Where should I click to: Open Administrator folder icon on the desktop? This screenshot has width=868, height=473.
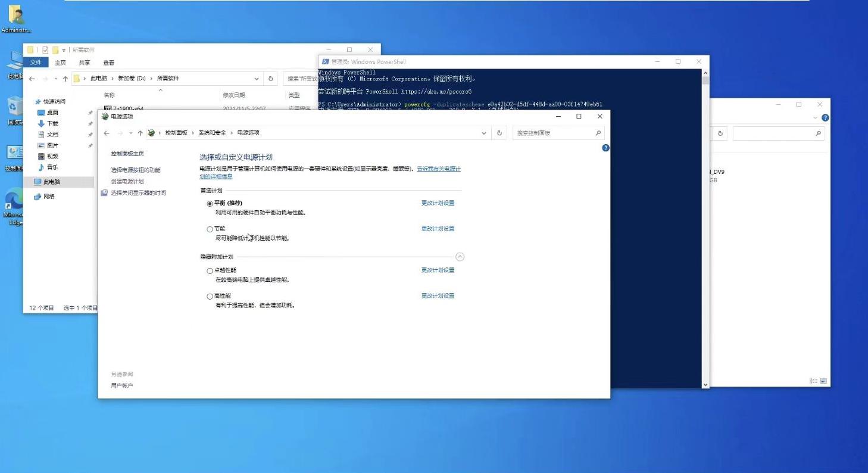15,15
